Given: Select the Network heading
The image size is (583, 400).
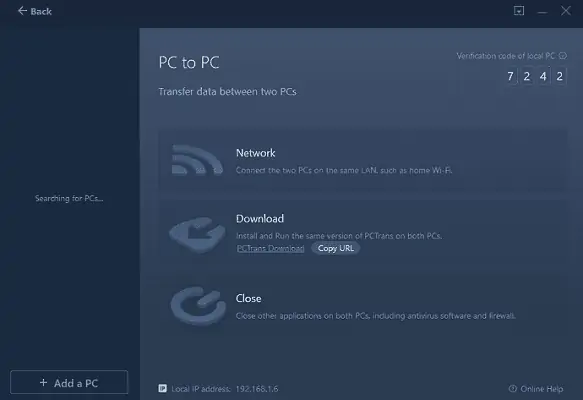Looking at the screenshot, I should tap(255, 153).
